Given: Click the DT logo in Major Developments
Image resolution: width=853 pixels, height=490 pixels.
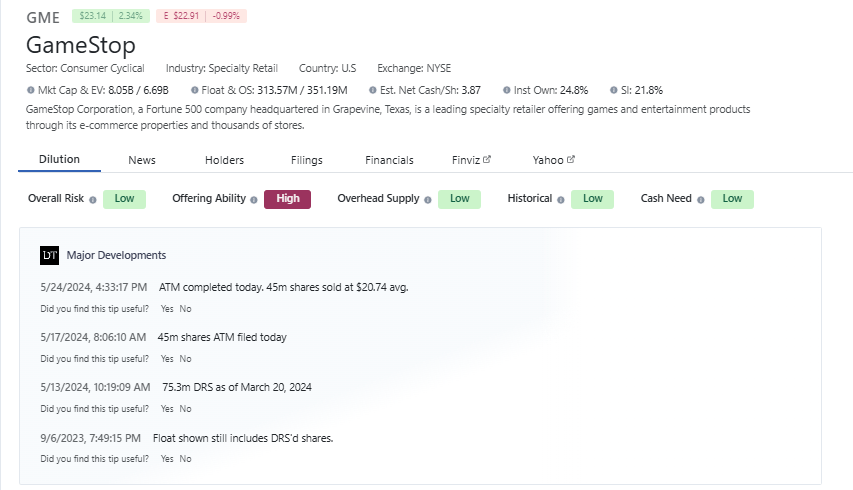Looking at the screenshot, I should 50,255.
